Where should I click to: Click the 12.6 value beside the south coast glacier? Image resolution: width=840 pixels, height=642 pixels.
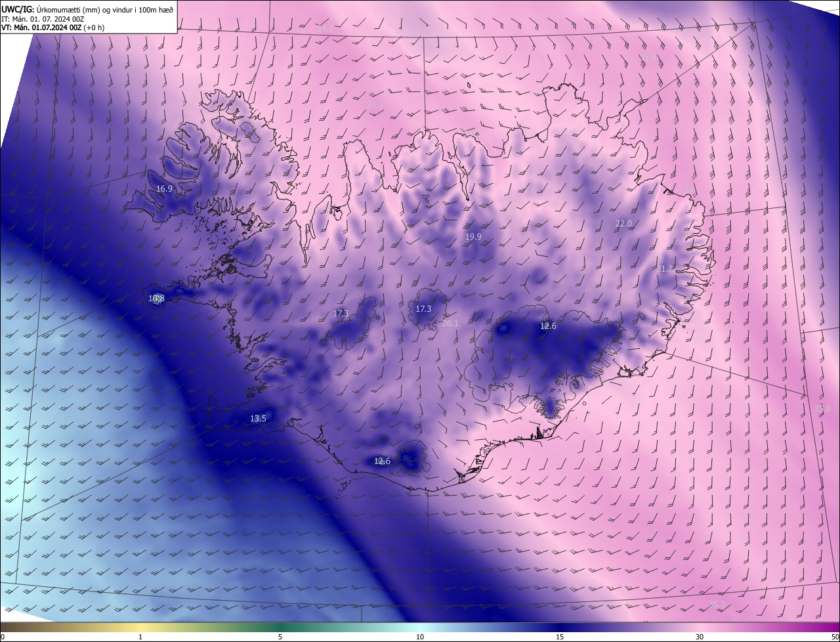(382, 461)
